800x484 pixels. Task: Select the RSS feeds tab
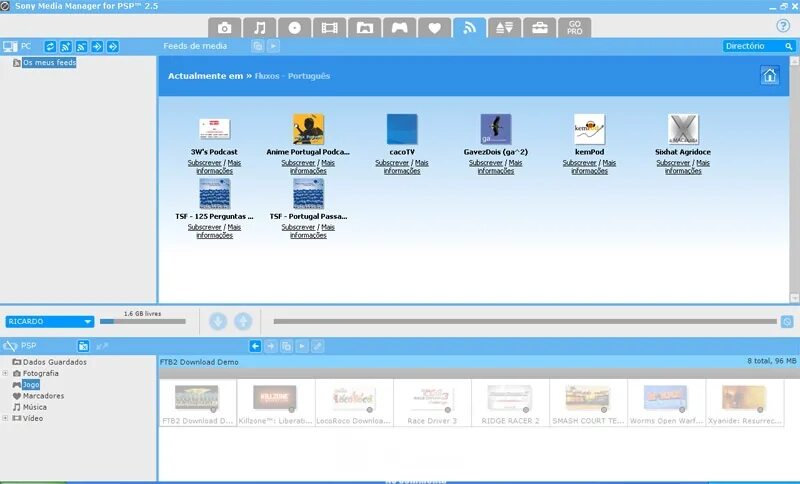click(x=469, y=28)
